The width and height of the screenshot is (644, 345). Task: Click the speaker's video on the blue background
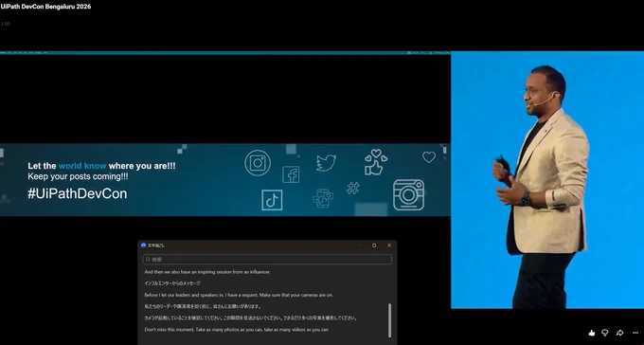point(547,180)
